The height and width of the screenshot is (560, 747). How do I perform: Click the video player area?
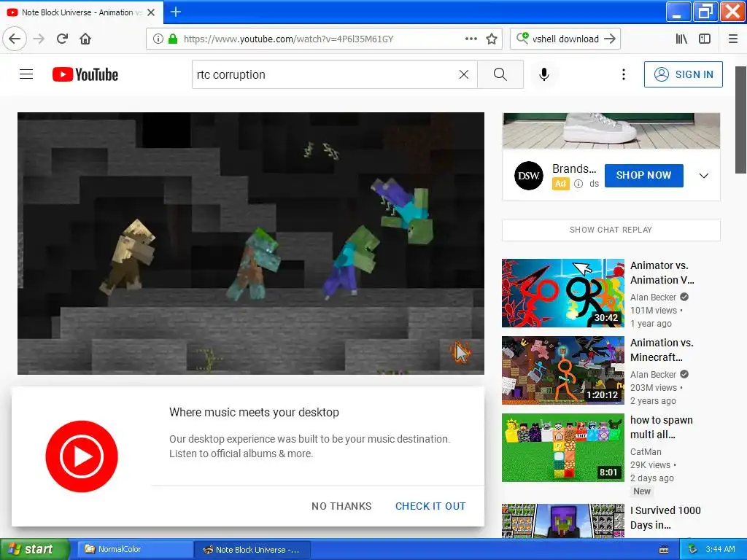coord(251,244)
